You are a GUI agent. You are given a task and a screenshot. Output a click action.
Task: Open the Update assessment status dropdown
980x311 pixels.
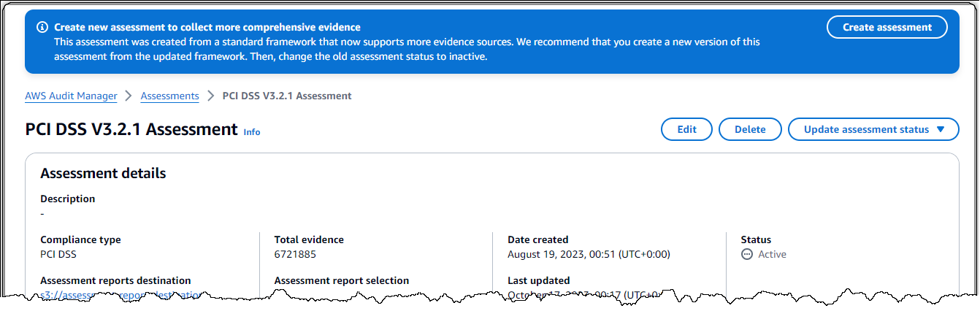point(873,129)
